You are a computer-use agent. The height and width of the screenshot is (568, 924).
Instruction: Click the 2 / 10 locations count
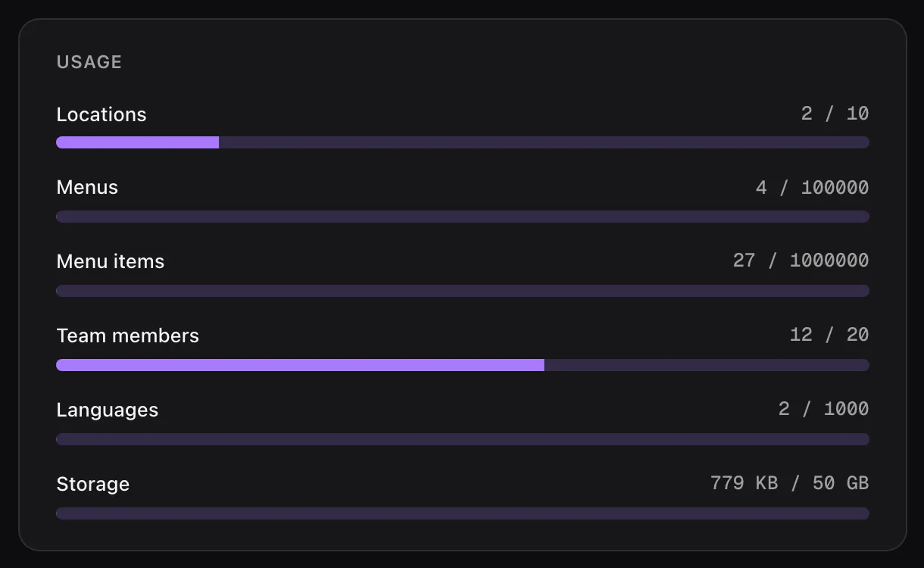point(835,114)
